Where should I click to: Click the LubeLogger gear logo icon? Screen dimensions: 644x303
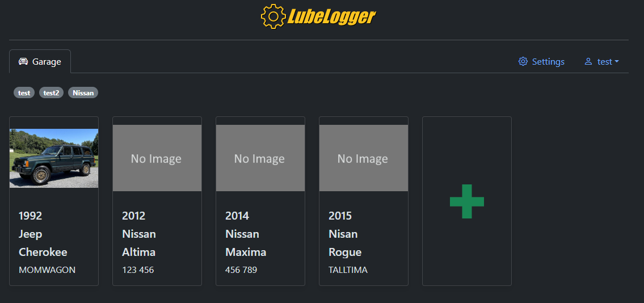tap(273, 16)
